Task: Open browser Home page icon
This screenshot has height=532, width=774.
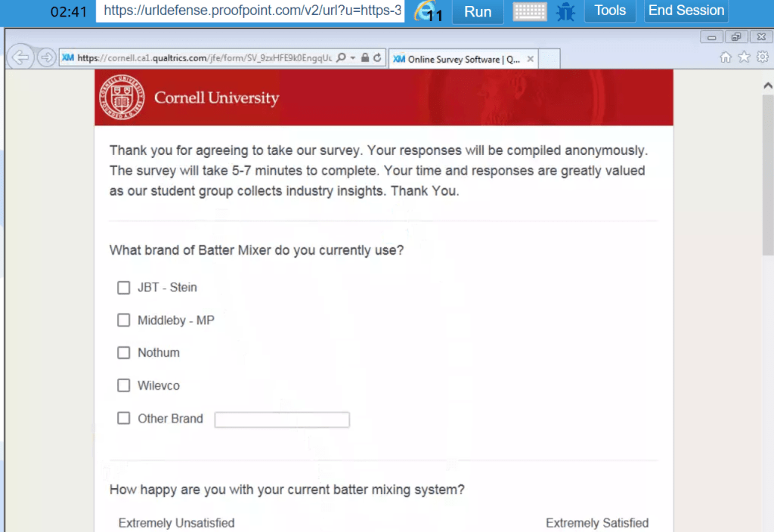Action: click(x=726, y=57)
